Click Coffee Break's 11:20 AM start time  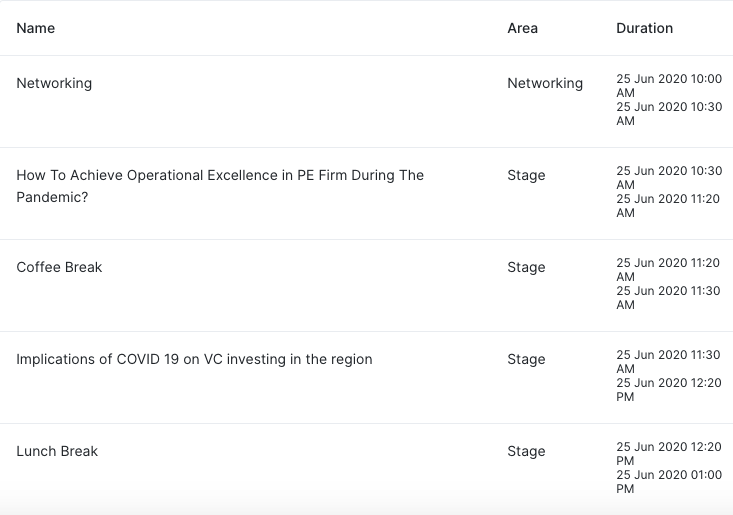(x=668, y=269)
